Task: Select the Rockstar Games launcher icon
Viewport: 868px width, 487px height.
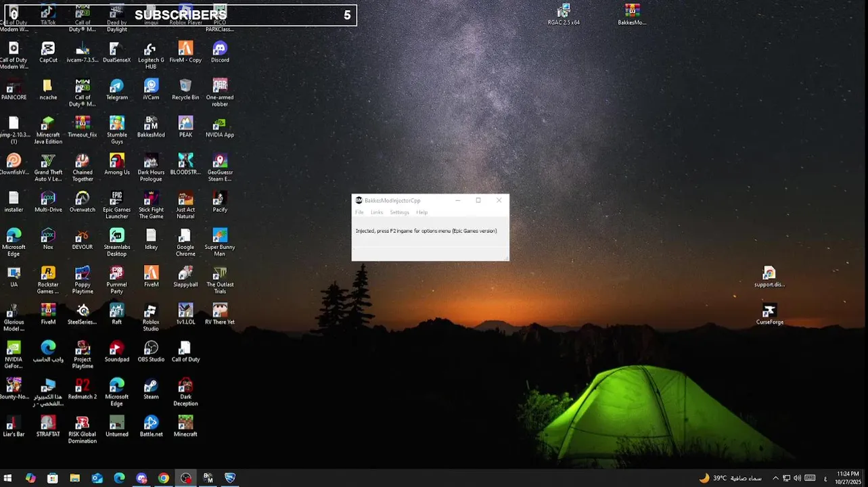Action: (48, 280)
